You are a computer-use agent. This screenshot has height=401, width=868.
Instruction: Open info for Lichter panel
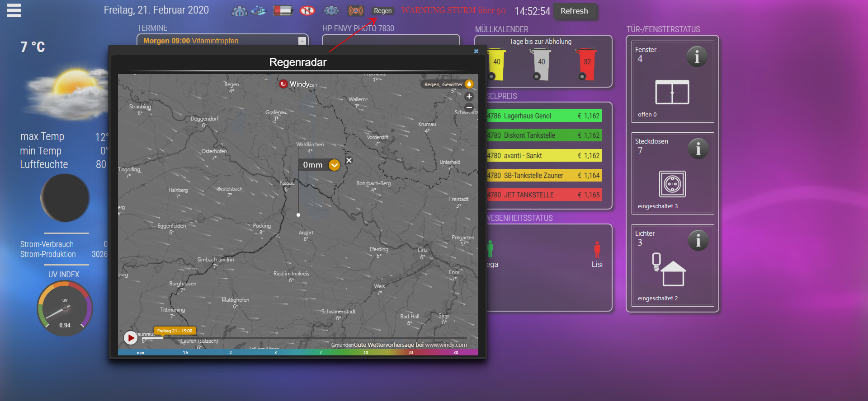click(x=698, y=241)
